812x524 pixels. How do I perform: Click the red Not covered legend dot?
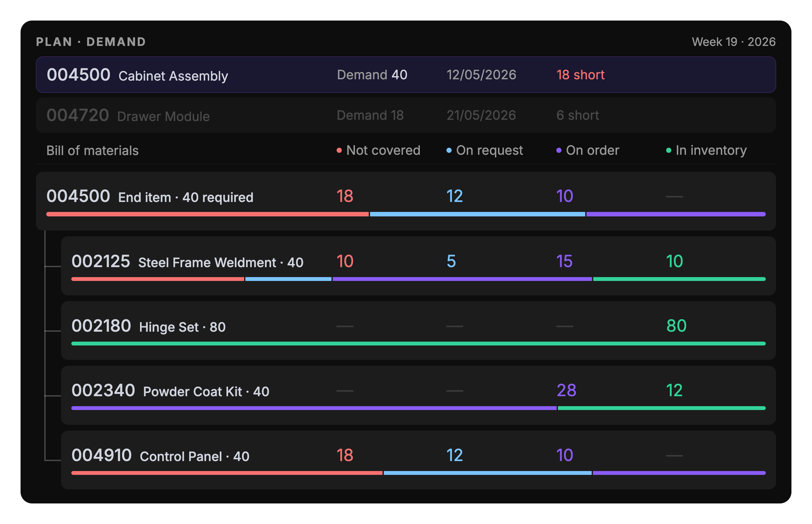[x=339, y=150]
